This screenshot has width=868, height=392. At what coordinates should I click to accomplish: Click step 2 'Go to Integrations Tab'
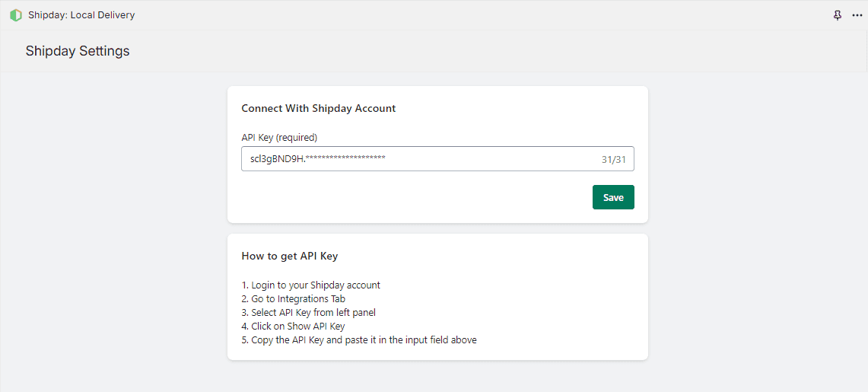pyautogui.click(x=293, y=299)
